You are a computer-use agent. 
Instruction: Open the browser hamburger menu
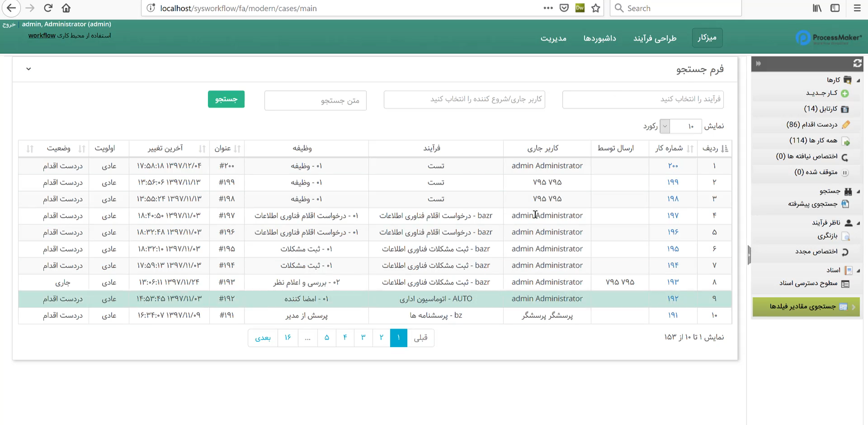pyautogui.click(x=857, y=8)
